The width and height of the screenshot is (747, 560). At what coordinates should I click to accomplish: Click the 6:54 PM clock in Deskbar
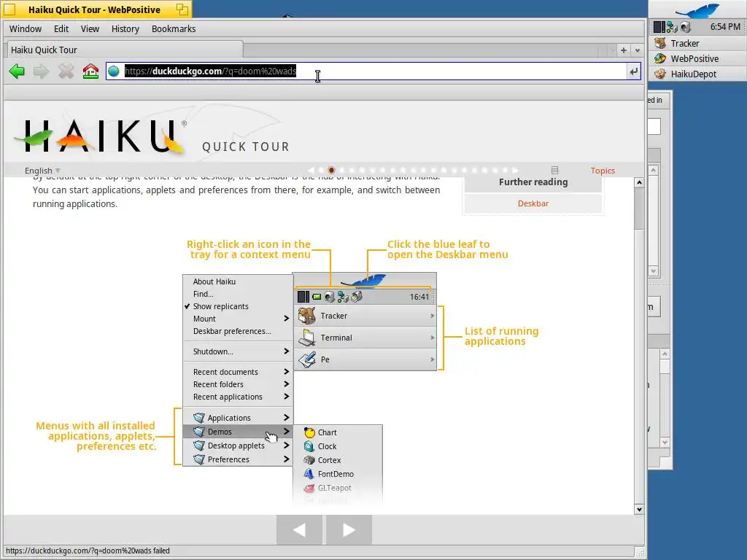point(725,27)
